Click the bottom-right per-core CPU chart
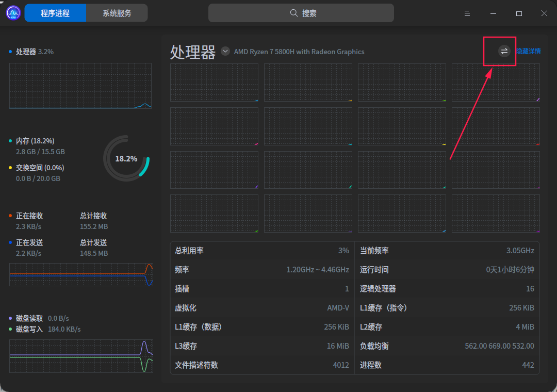Screen dimensions: 557x392 pyautogui.click(x=496, y=213)
